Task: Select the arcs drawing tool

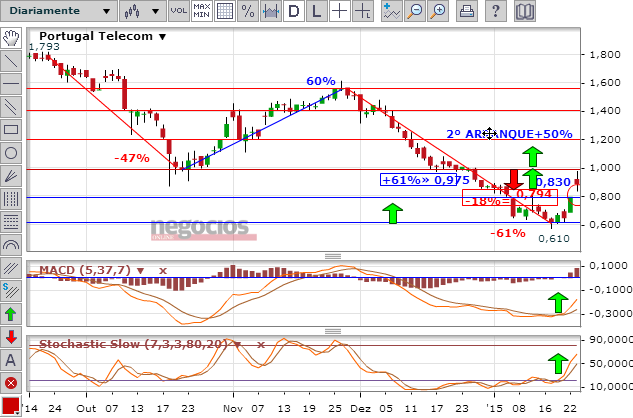Action: click(x=11, y=245)
